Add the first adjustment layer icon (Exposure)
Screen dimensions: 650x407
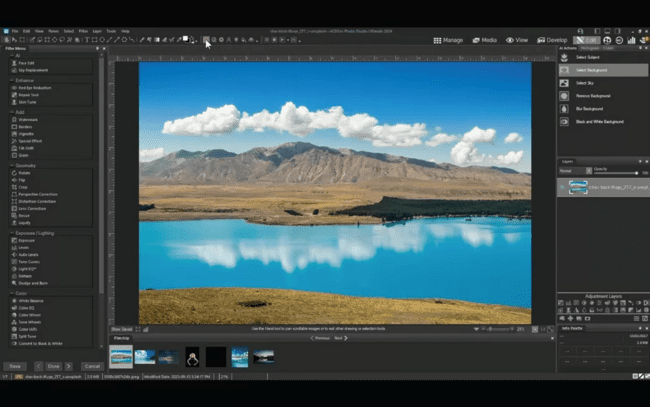click(x=561, y=303)
